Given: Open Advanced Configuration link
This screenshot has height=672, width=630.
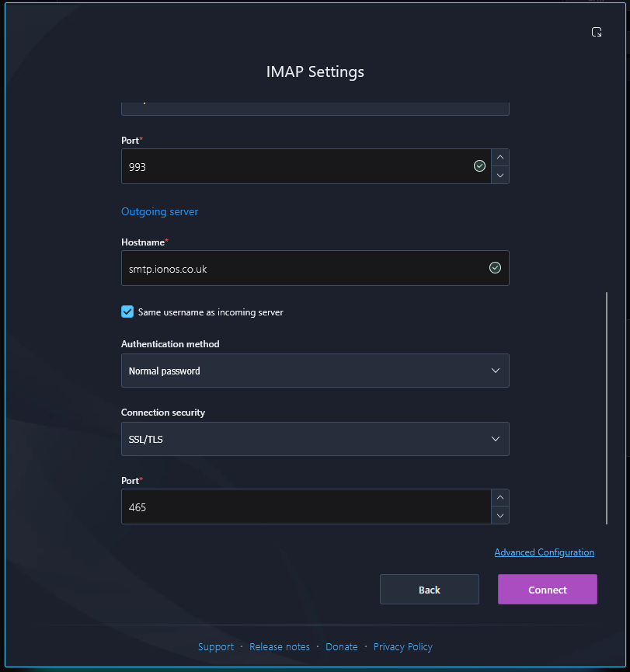Looking at the screenshot, I should point(545,552).
